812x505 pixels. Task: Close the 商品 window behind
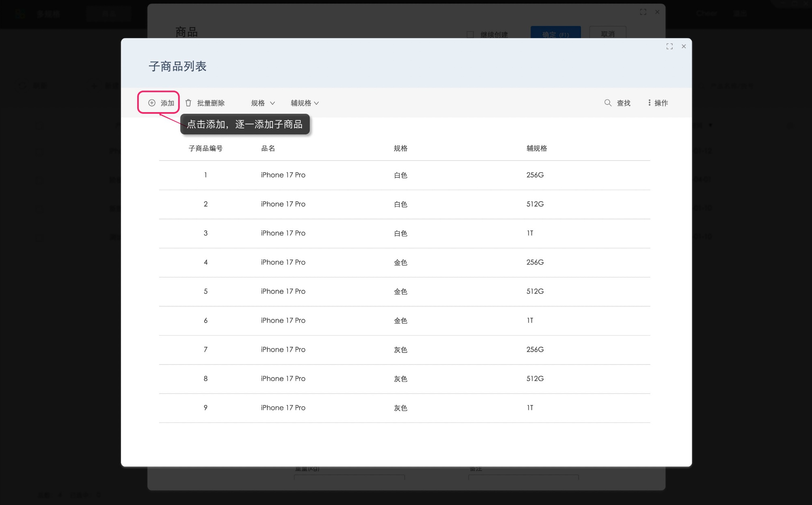[657, 12]
